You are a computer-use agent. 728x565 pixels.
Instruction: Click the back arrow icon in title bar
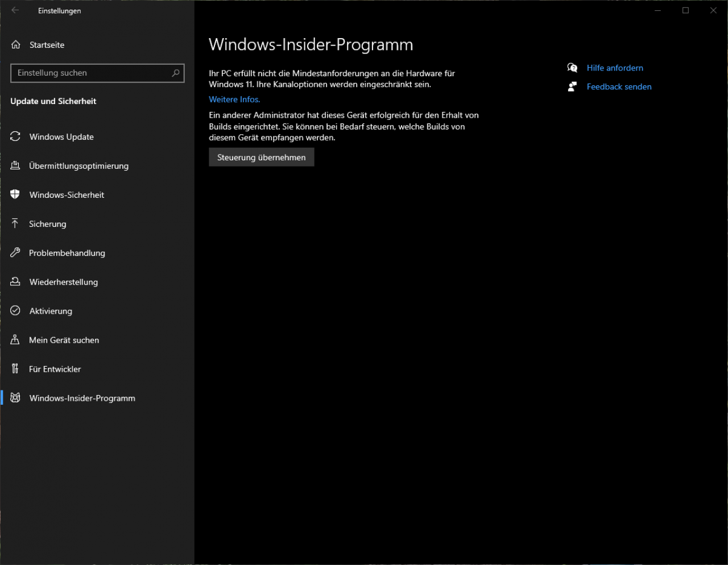15,10
